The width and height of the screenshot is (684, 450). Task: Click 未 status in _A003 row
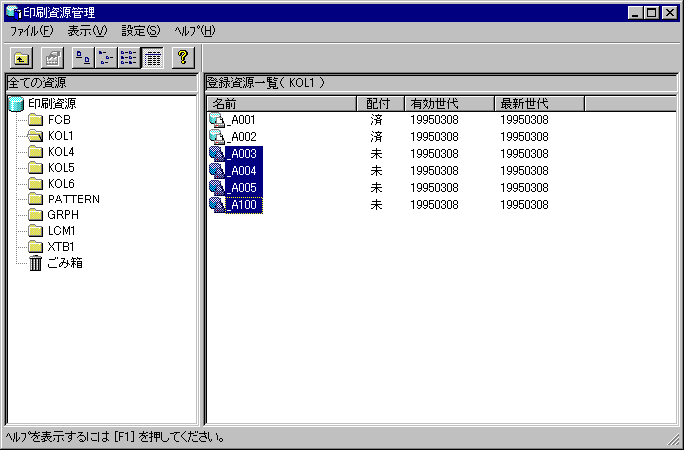coord(376,154)
